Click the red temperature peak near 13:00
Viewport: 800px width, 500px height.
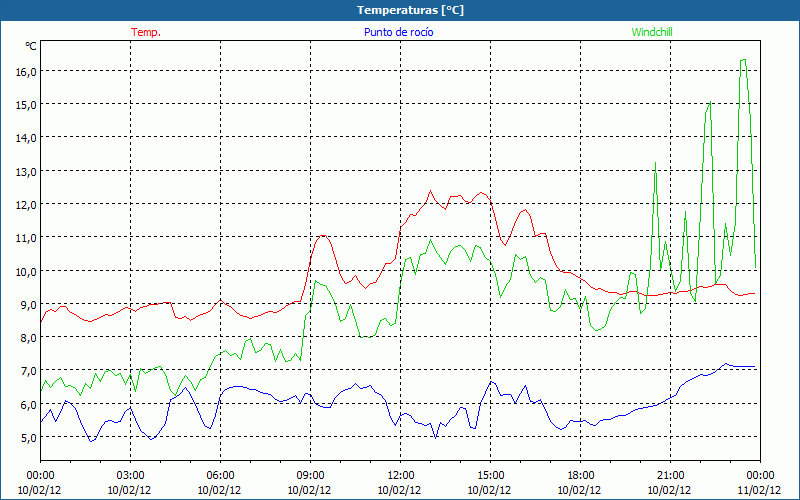coord(430,191)
